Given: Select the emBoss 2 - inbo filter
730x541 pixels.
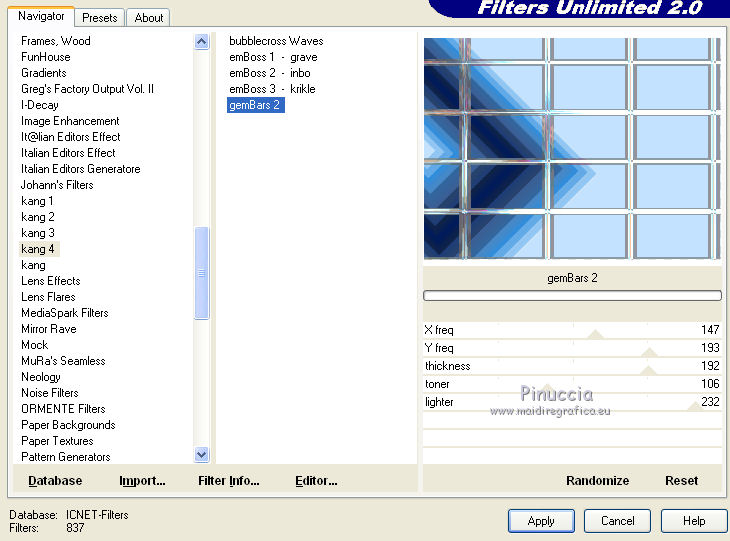Looking at the screenshot, I should point(270,73).
